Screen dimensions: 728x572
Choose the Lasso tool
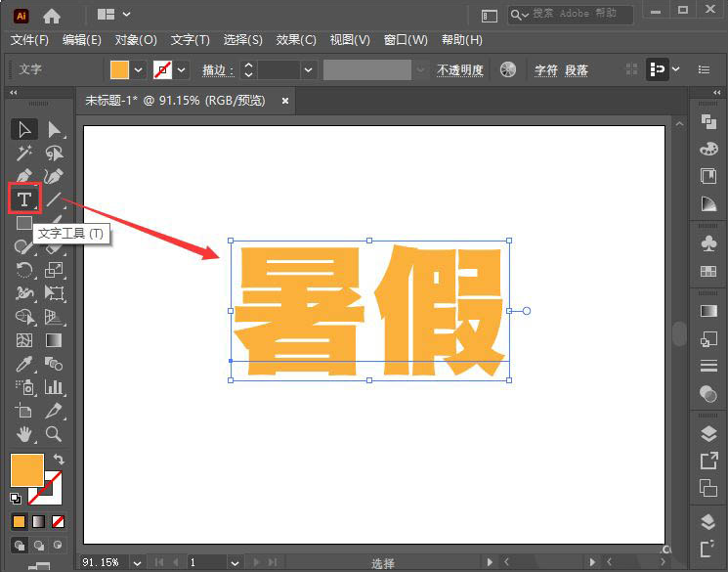(x=55, y=153)
